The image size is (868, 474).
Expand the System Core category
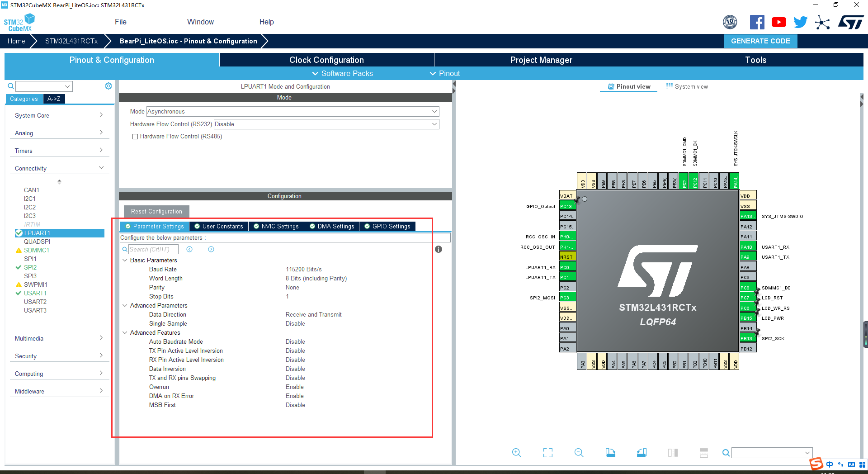point(59,115)
